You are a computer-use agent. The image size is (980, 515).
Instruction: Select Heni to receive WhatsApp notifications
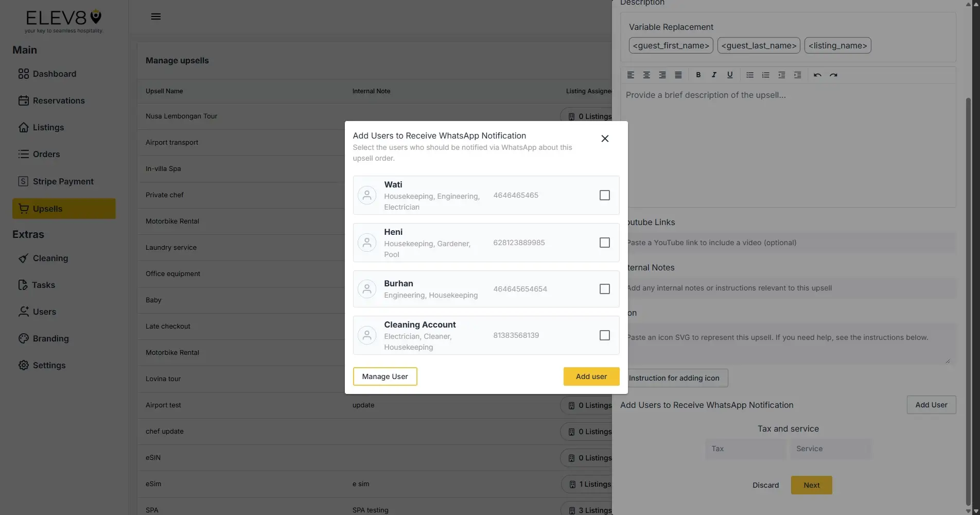pyautogui.click(x=604, y=242)
